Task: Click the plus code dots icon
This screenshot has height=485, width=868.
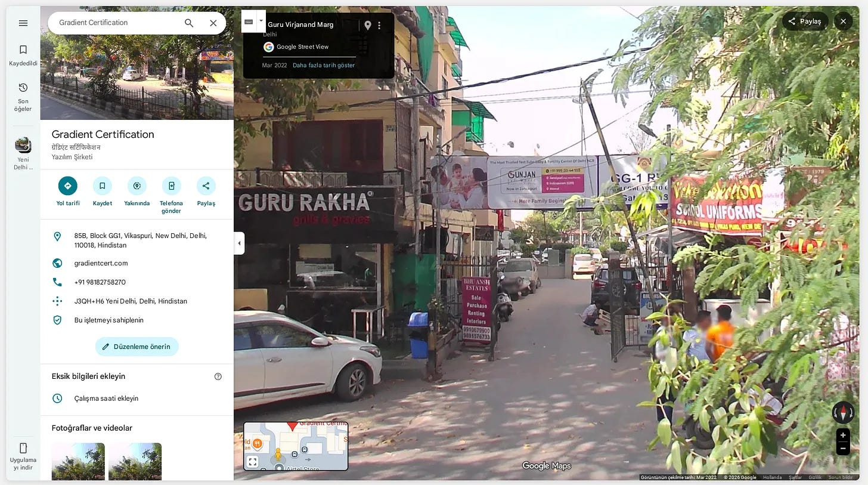Action: 57,301
